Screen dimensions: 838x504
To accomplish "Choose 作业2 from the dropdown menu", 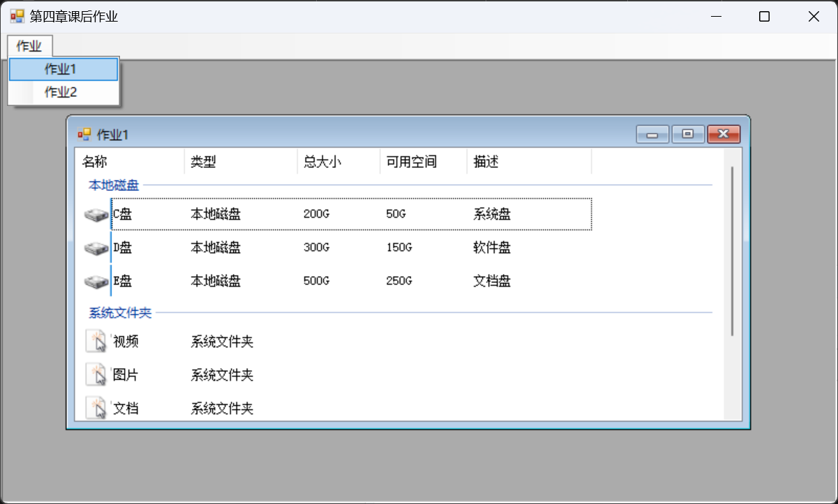I will pos(63,92).
